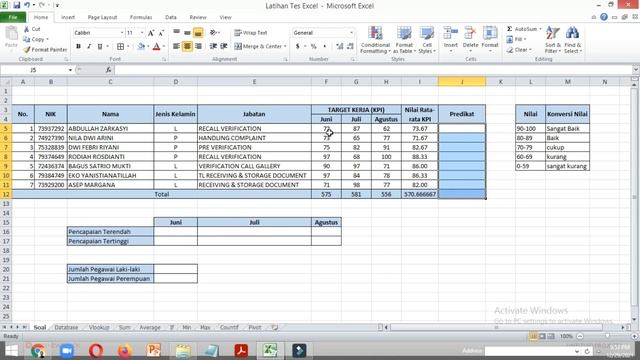Screen dimensions: 640x360
Task: Switch to the Formulas tab
Action: click(141, 17)
